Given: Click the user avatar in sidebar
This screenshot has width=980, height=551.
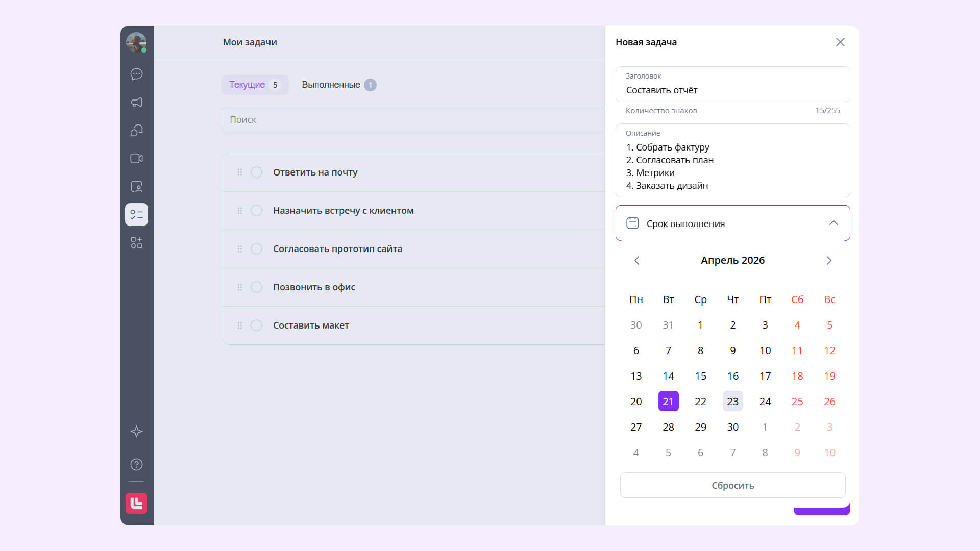Looking at the screenshot, I should tap(136, 42).
